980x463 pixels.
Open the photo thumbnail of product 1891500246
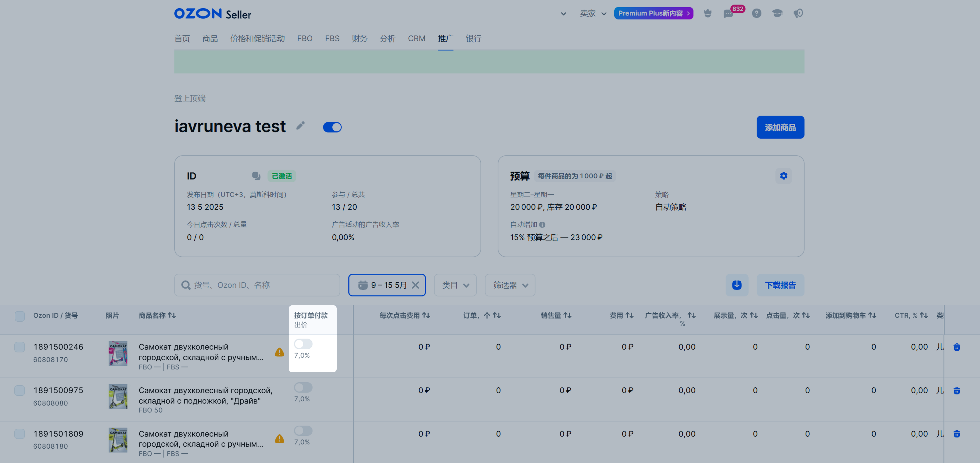[x=118, y=353]
